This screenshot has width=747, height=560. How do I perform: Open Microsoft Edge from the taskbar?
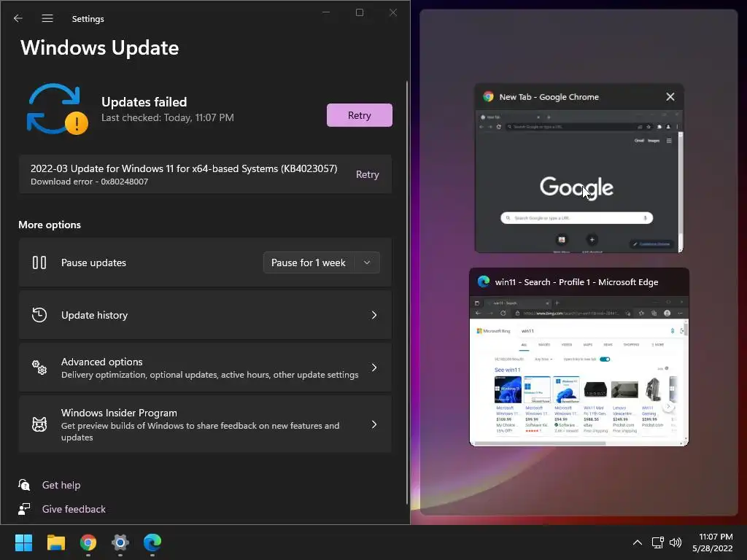152,542
